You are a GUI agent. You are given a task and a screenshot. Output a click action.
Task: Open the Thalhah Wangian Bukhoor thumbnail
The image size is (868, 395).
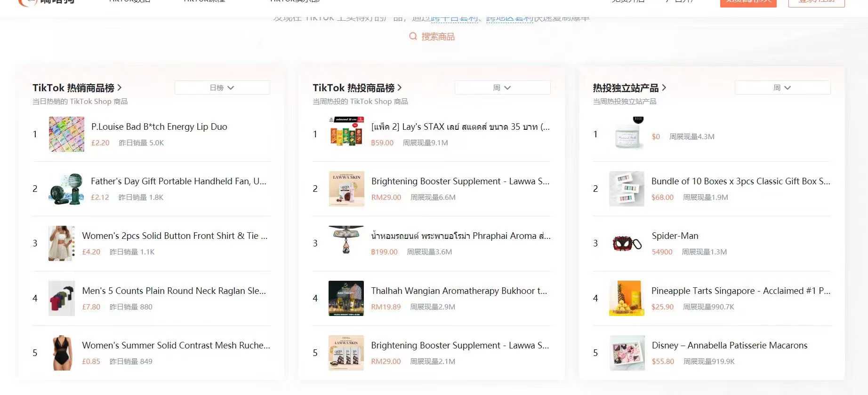pyautogui.click(x=346, y=298)
